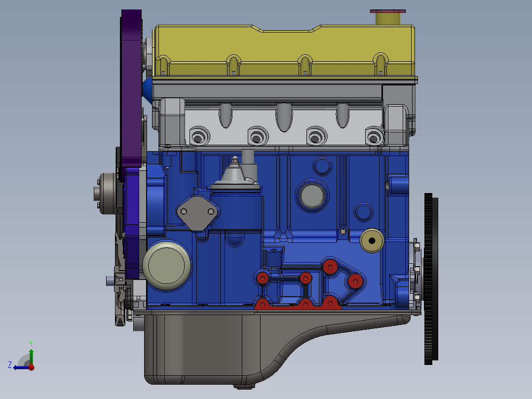This screenshot has width=532, height=399.
Task: Pick the maroon oil filler cap
Action: click(x=388, y=11)
